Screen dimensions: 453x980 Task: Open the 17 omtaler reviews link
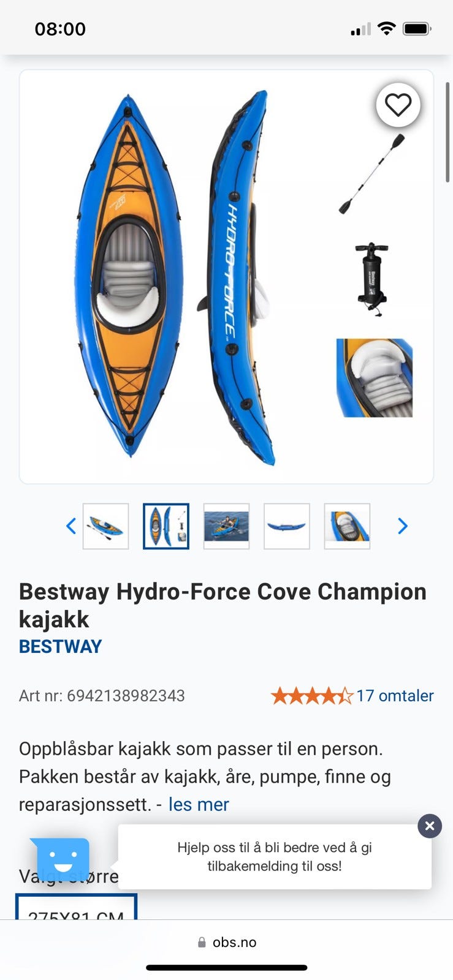point(395,695)
